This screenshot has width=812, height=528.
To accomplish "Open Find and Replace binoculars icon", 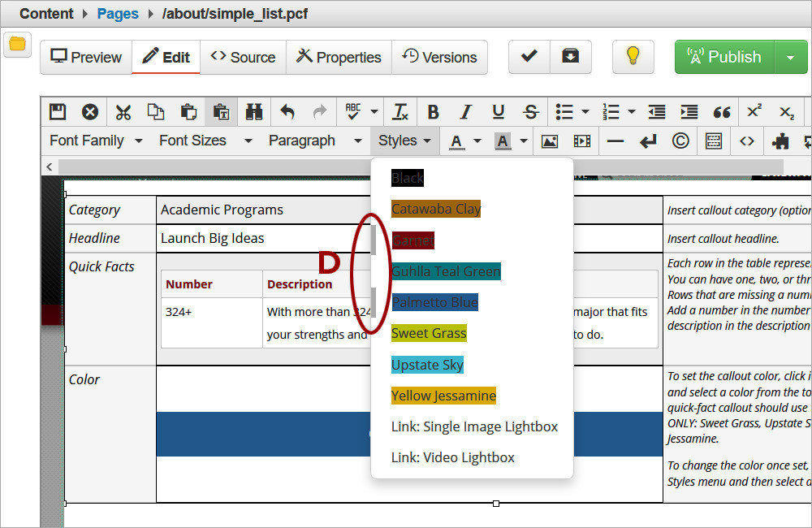I will (253, 112).
